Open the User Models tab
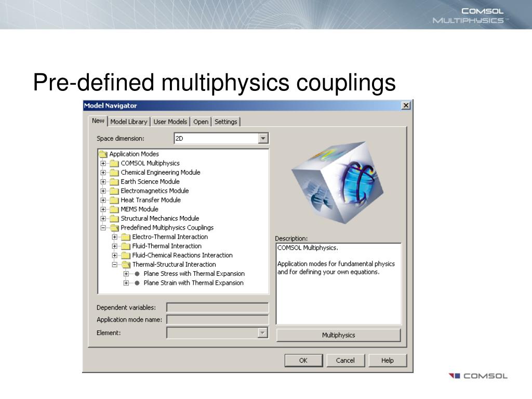 click(x=170, y=122)
